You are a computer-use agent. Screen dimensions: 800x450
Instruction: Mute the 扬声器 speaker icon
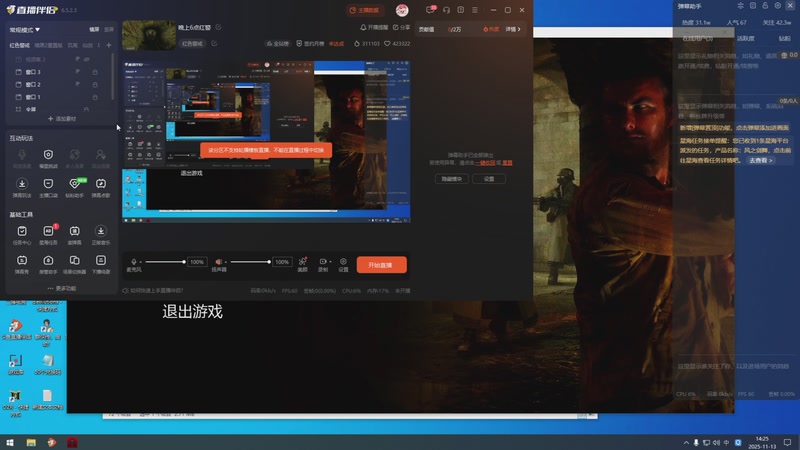(218, 262)
